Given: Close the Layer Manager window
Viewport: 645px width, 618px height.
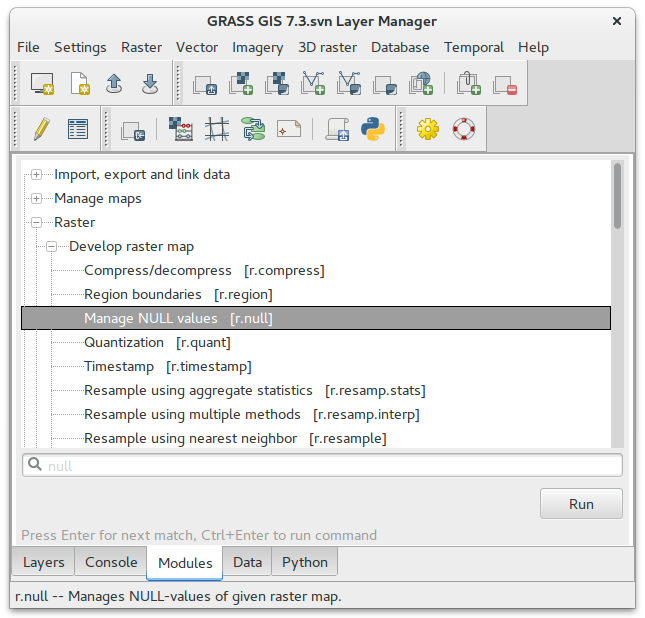Looking at the screenshot, I should pos(617,21).
